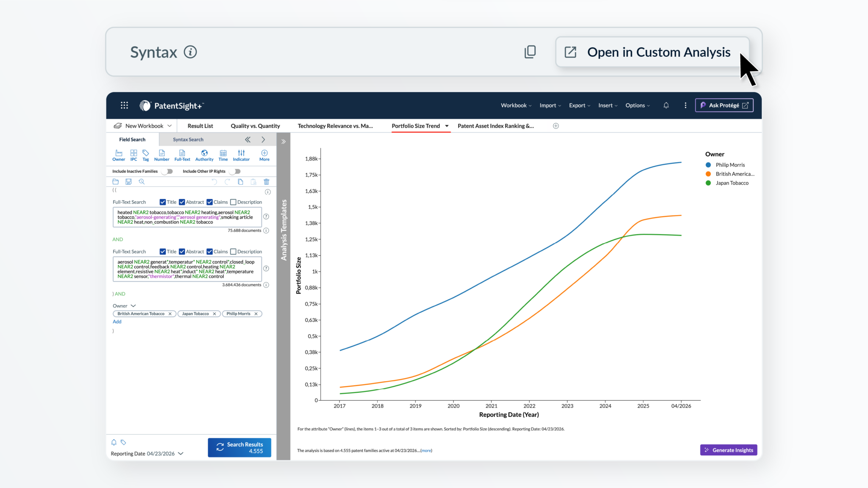
Task: Select the Field Search tab
Action: point(132,139)
